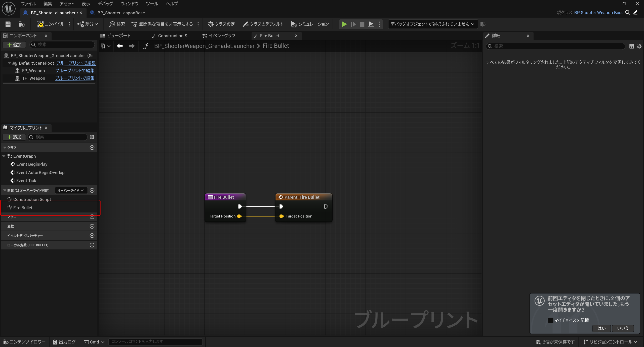Viewport: 644px width, 347px height.
Task: Check the マイチョイスを記憶 checkbox
Action: (550, 320)
